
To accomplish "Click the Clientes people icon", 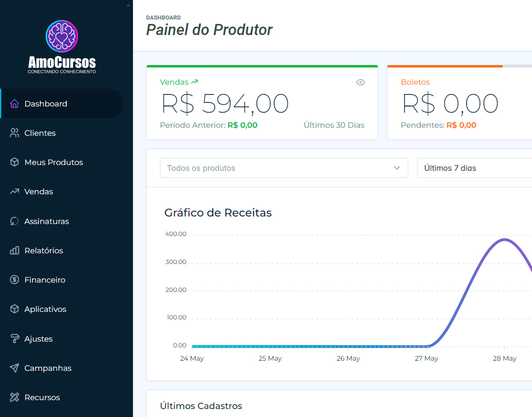I will click(x=15, y=133).
